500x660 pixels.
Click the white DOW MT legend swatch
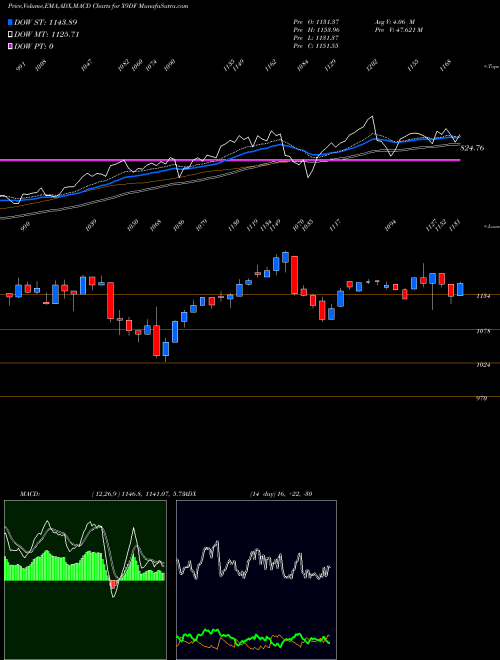[11, 34]
